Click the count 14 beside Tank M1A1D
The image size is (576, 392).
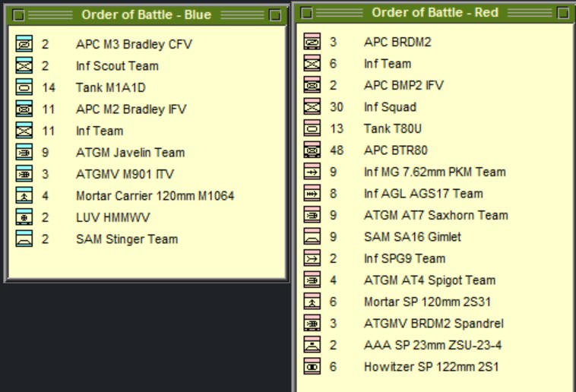pos(49,87)
